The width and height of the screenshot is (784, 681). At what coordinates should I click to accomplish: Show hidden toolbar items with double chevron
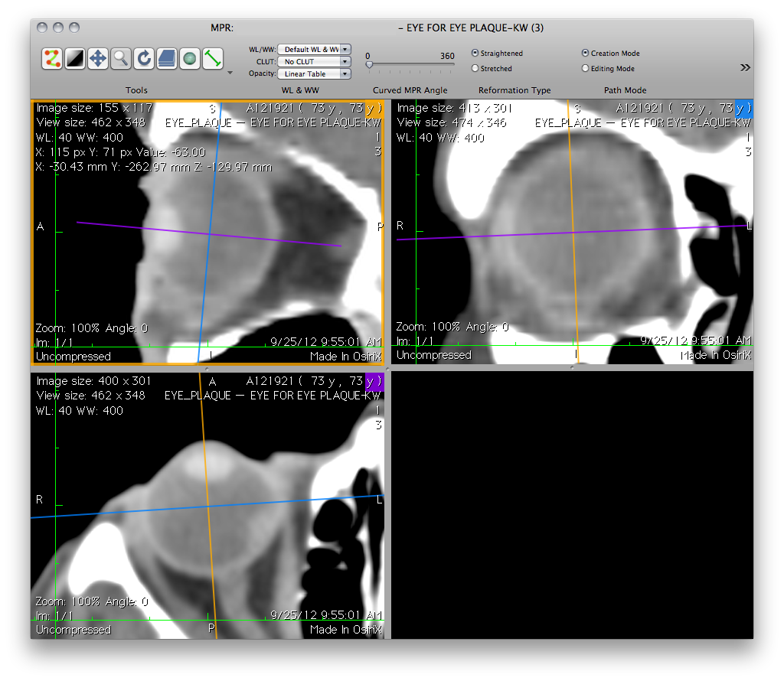click(745, 67)
